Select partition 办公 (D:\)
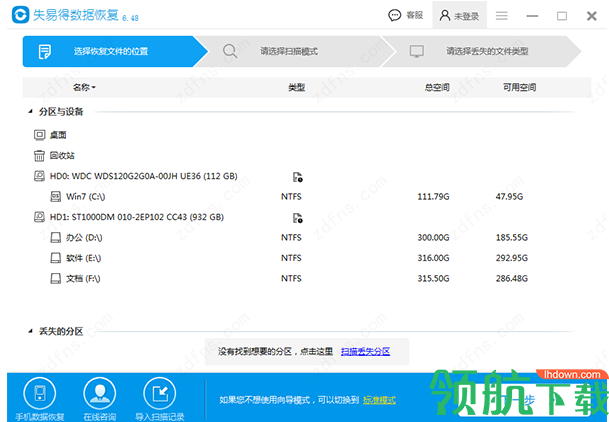 (84, 238)
